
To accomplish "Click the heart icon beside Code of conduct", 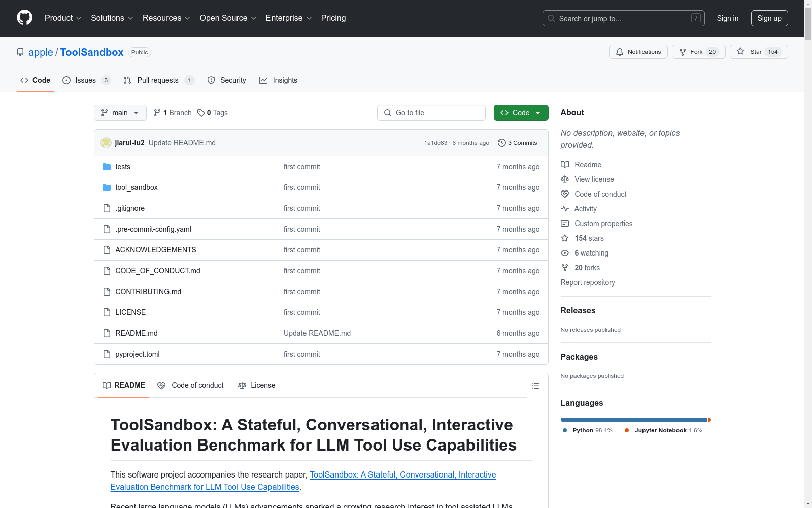I will coord(565,194).
